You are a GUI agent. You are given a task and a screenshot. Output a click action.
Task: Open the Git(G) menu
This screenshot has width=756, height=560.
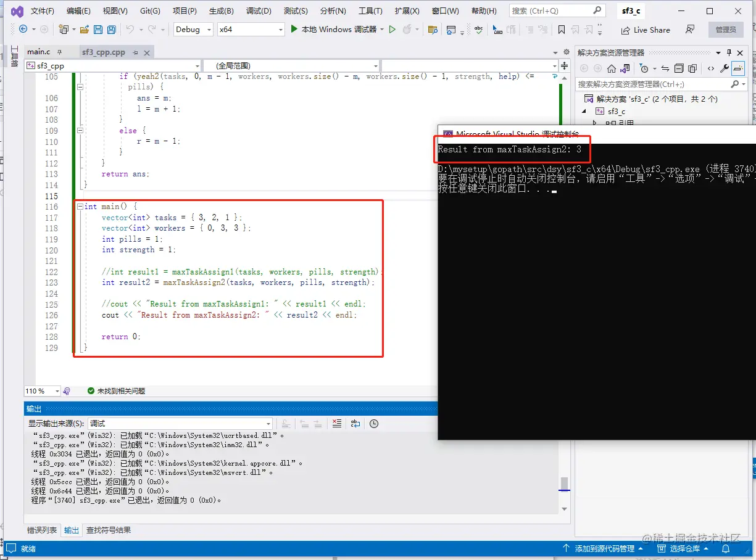click(x=150, y=11)
